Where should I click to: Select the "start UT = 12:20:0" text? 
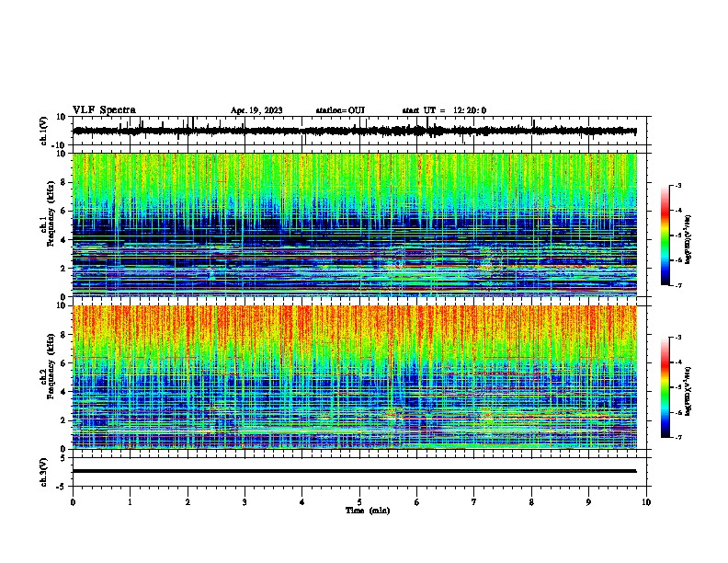(x=444, y=110)
